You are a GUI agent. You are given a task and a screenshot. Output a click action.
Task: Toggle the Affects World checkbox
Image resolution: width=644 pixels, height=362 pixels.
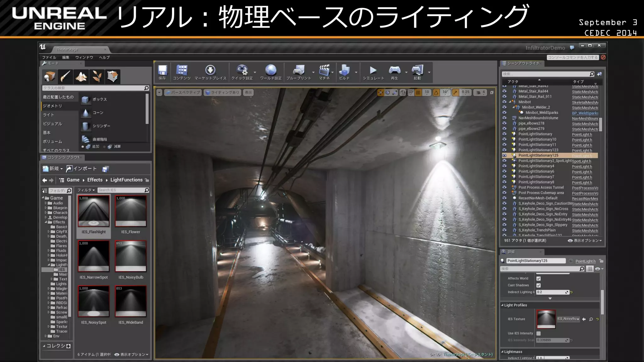coord(539,279)
